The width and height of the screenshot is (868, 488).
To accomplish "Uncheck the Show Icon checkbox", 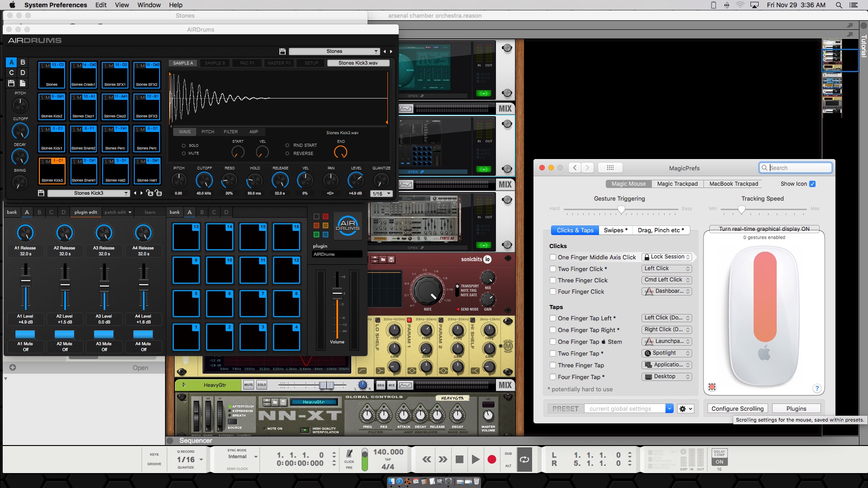I will point(812,184).
